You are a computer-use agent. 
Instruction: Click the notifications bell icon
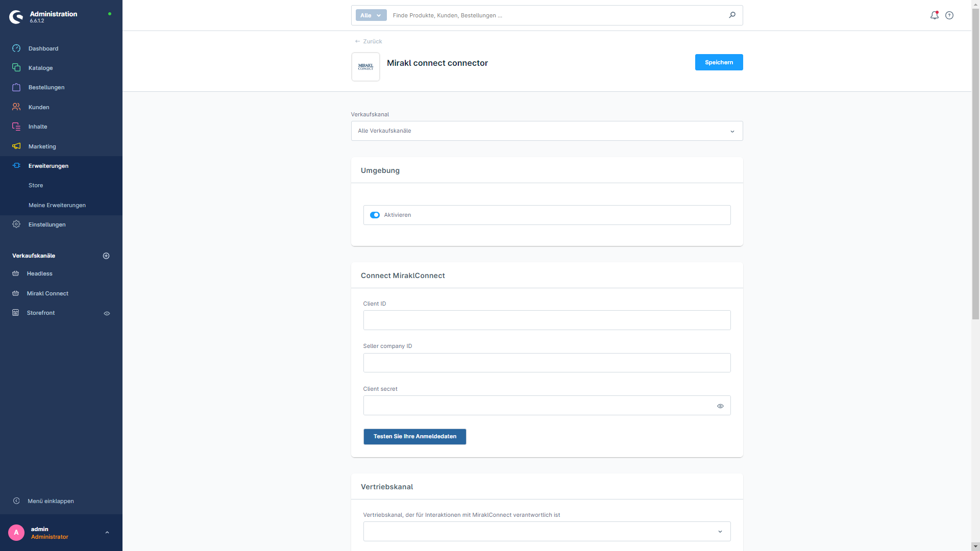[x=934, y=15]
